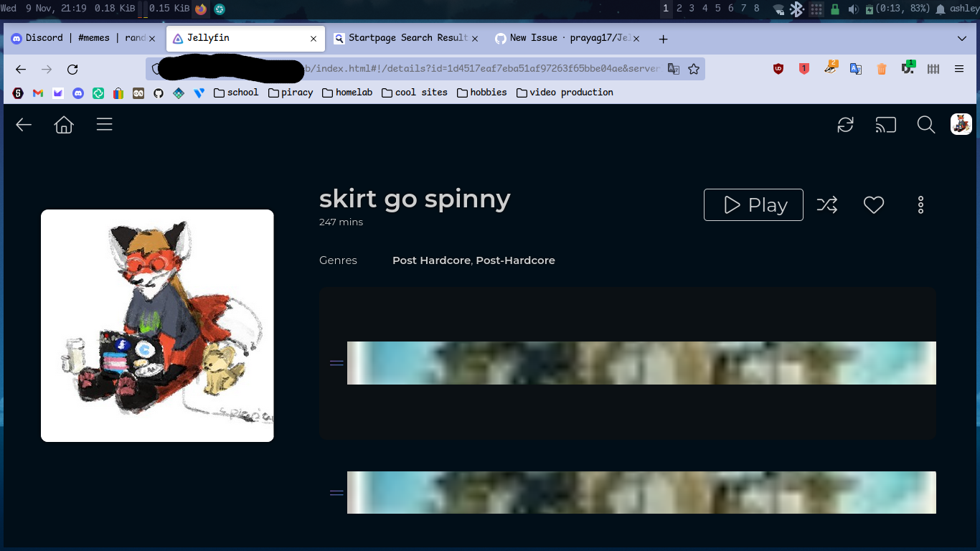Image resolution: width=980 pixels, height=551 pixels.
Task: Toggle favorite heart for skirt go spinny
Action: [x=874, y=204]
